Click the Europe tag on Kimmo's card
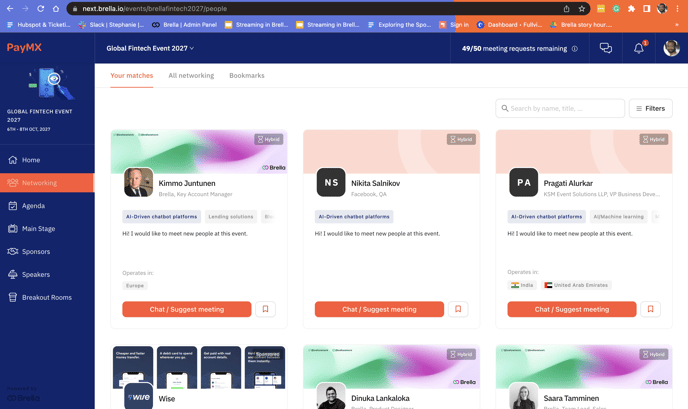The width and height of the screenshot is (688, 409). 135,285
